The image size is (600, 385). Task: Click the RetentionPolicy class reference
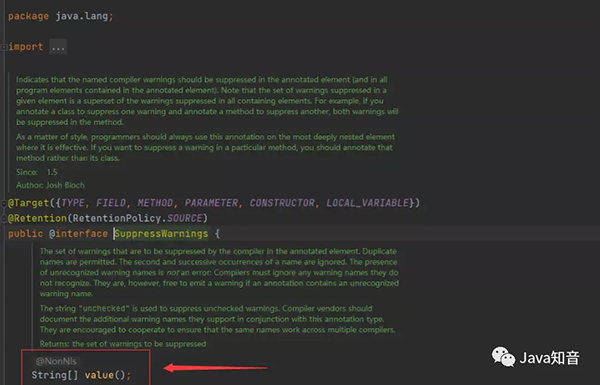(x=117, y=218)
